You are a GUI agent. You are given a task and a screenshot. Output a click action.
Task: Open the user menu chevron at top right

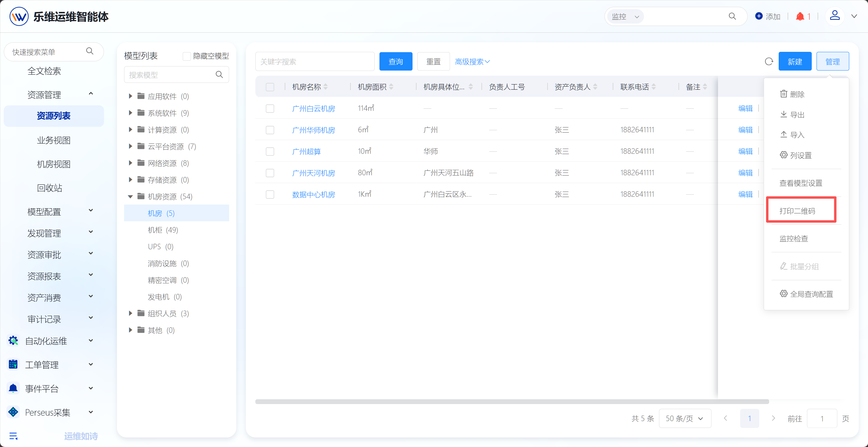(854, 16)
